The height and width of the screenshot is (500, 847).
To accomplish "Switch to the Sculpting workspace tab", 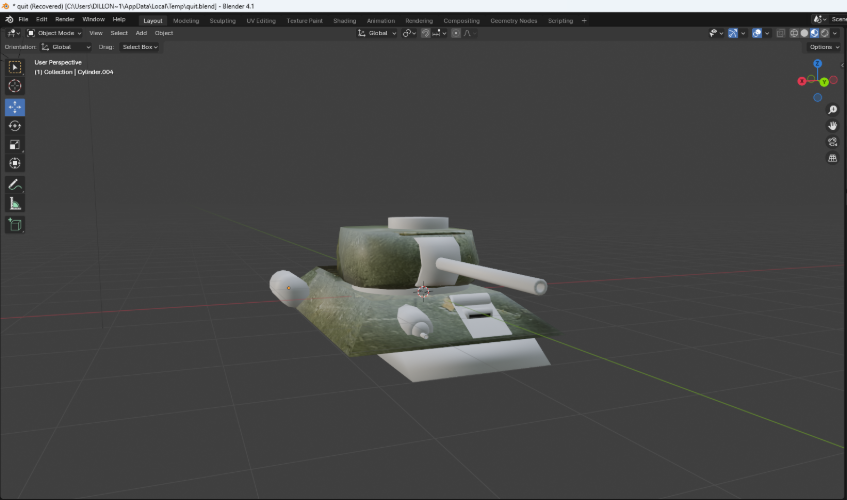I will pos(223,21).
